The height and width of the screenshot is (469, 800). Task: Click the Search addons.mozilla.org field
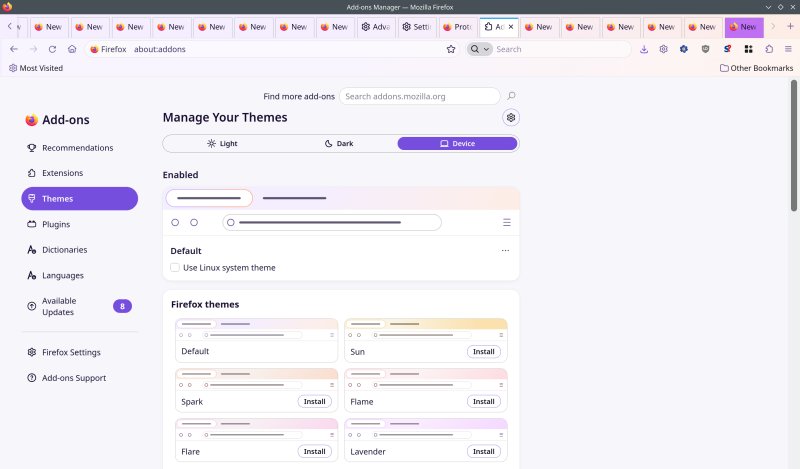(x=419, y=96)
